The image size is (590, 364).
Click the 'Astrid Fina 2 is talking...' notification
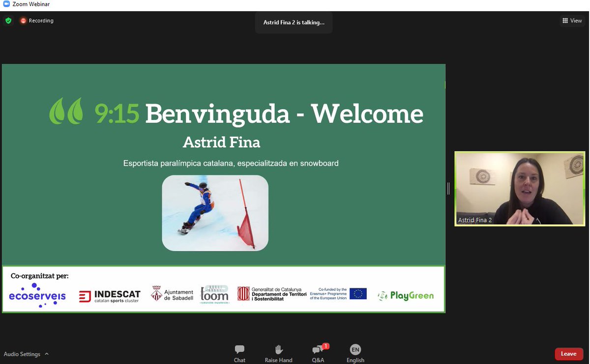click(x=294, y=23)
